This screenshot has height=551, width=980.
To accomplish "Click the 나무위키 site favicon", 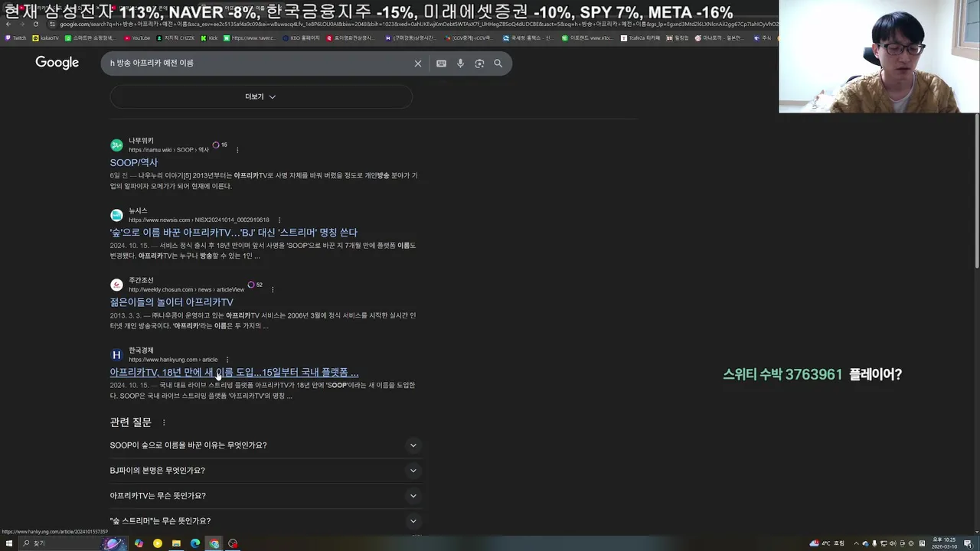I will [116, 145].
